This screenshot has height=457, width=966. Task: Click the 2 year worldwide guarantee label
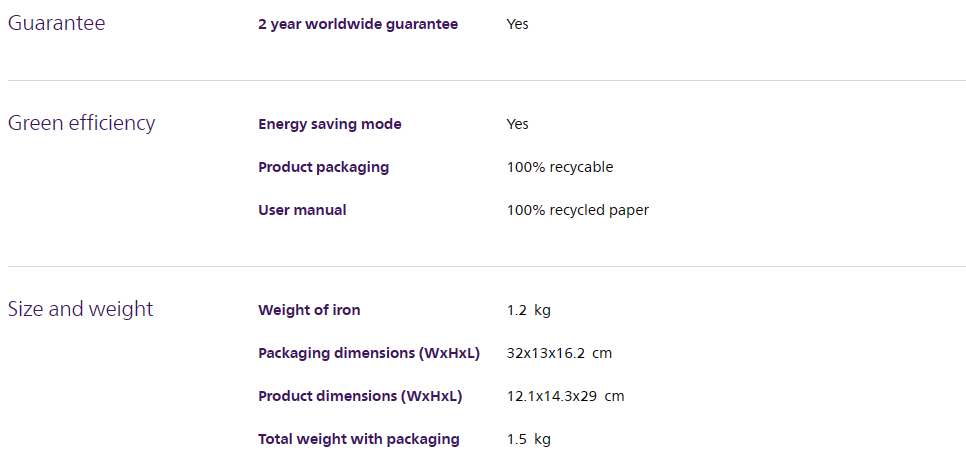coord(358,25)
